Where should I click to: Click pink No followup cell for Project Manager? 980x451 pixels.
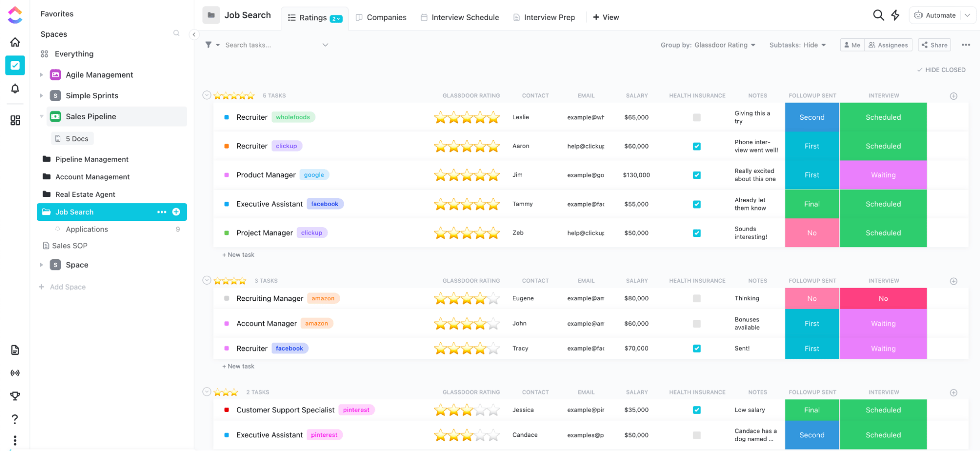tap(811, 233)
